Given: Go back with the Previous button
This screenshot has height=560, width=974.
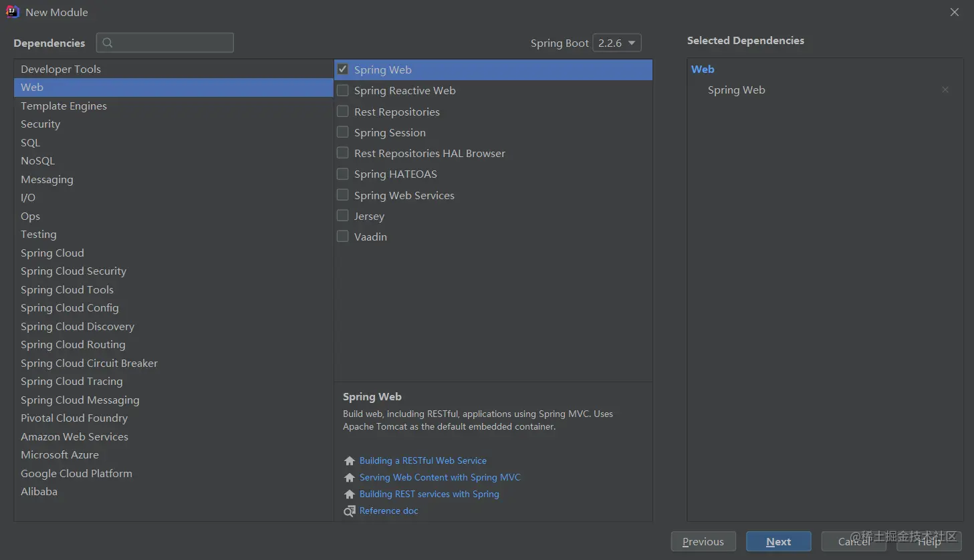Looking at the screenshot, I should coord(703,542).
